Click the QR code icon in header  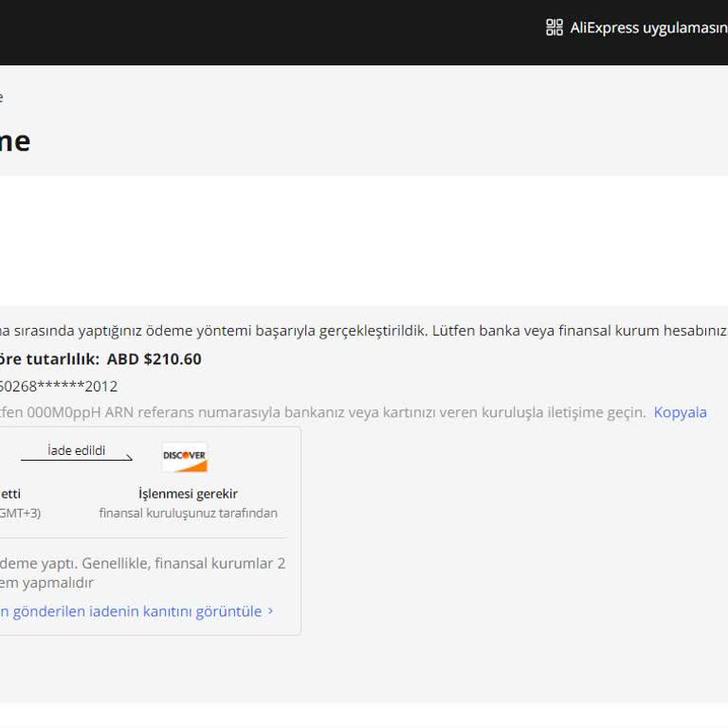[x=554, y=27]
